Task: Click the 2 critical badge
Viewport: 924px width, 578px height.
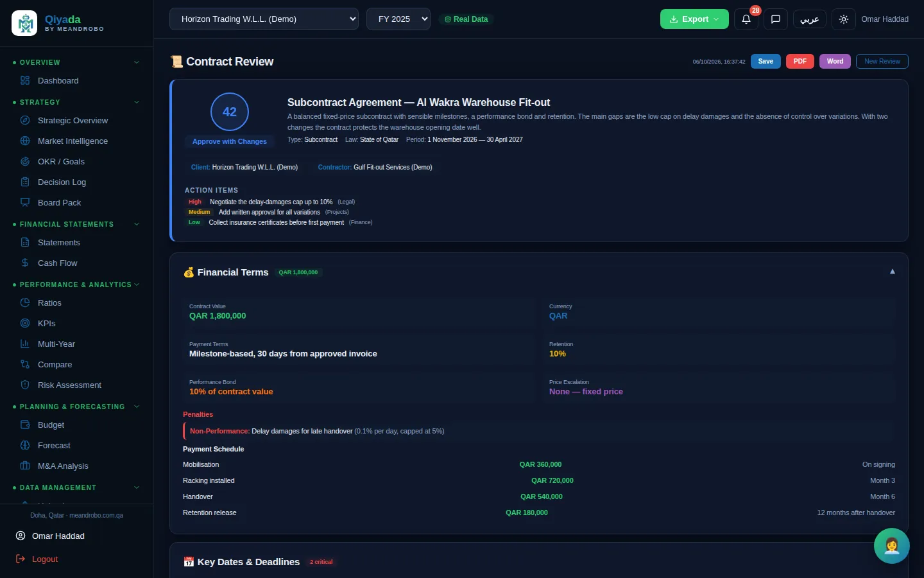Action: point(321,562)
